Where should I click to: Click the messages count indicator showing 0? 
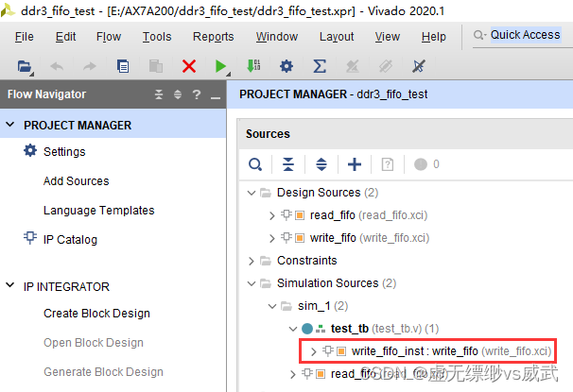(x=426, y=164)
